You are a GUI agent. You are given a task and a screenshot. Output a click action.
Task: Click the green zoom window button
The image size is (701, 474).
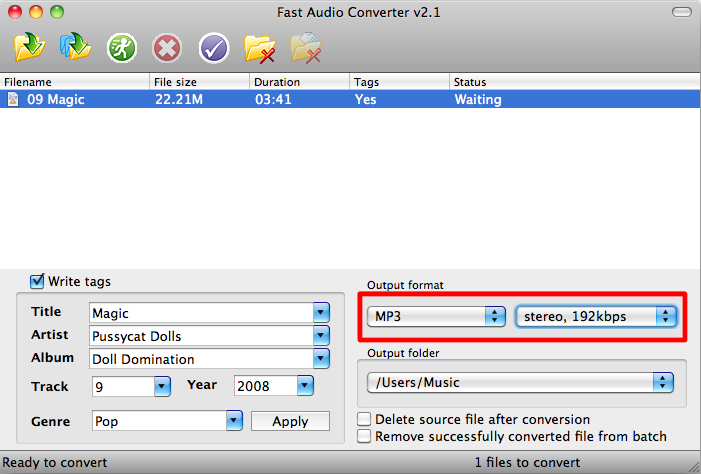pyautogui.click(x=57, y=12)
